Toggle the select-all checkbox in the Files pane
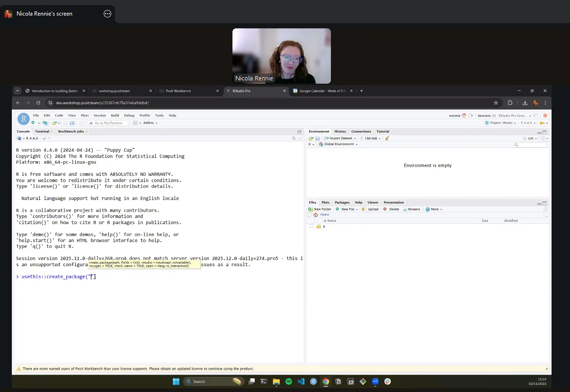The width and height of the screenshot is (570, 392). 310,215
